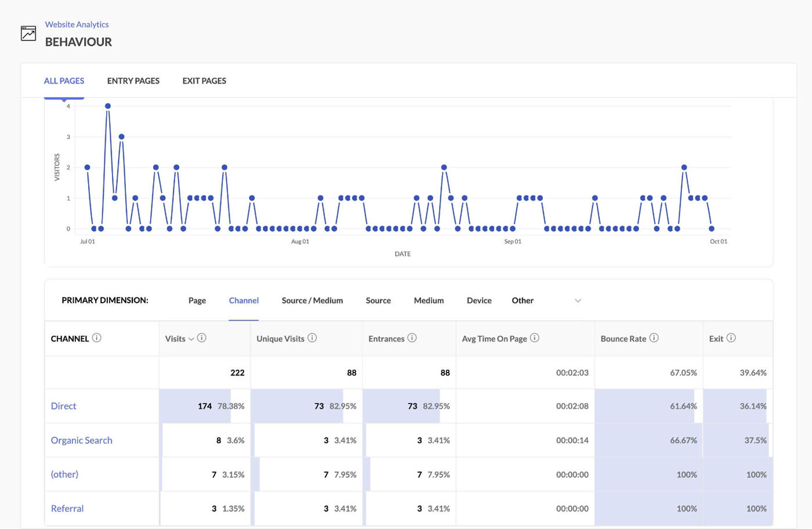
Task: Click total visits value 222
Action: 237,372
